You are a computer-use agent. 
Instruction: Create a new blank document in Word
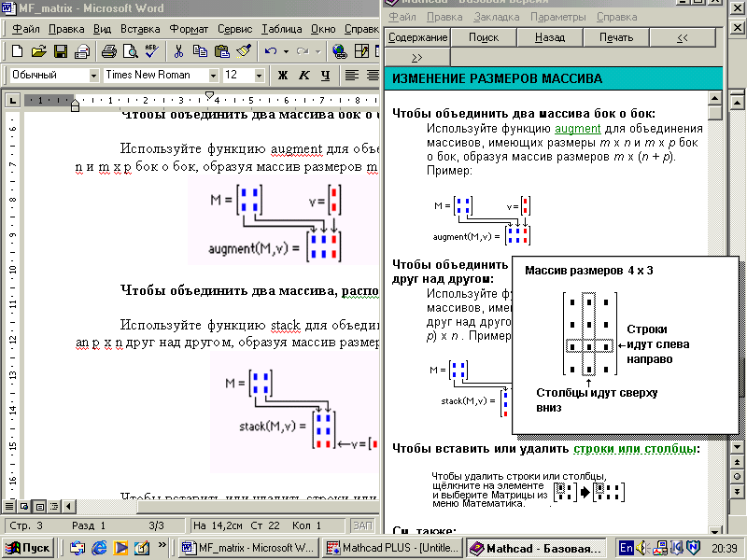[17, 51]
